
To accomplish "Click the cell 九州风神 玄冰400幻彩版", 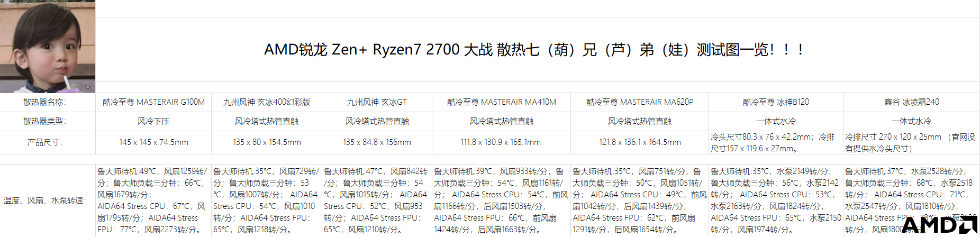I will pos(267,102).
